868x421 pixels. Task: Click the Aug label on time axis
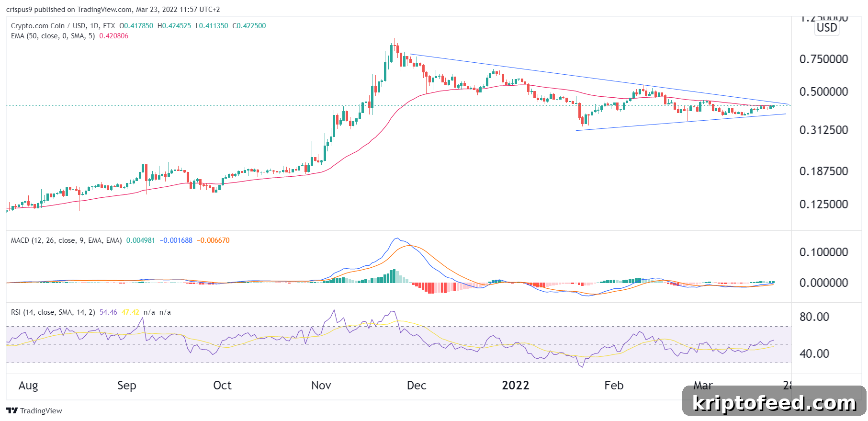pos(28,386)
